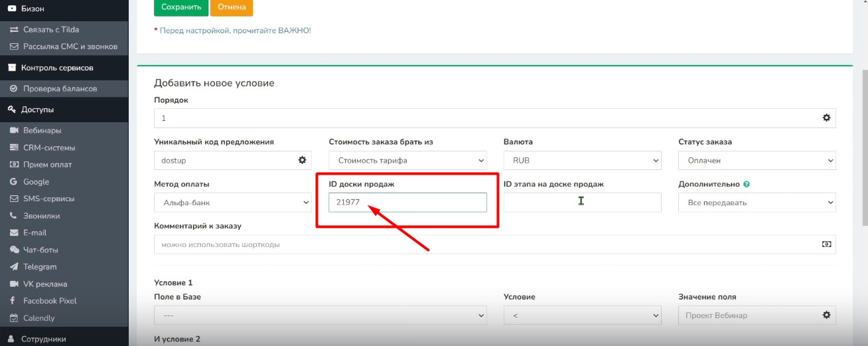This screenshot has width=868, height=346.
Task: Open Альфа-банк payment method dropdown
Action: [233, 203]
